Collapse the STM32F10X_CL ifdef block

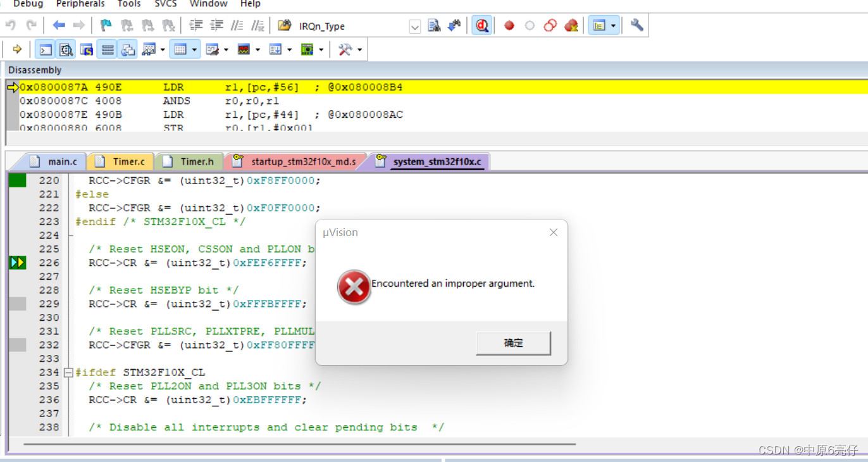68,372
